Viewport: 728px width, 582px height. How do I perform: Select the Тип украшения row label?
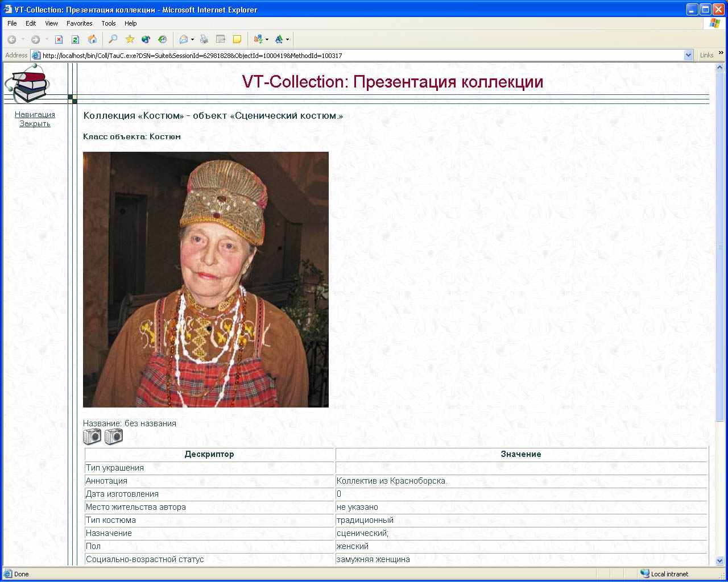tap(115, 468)
